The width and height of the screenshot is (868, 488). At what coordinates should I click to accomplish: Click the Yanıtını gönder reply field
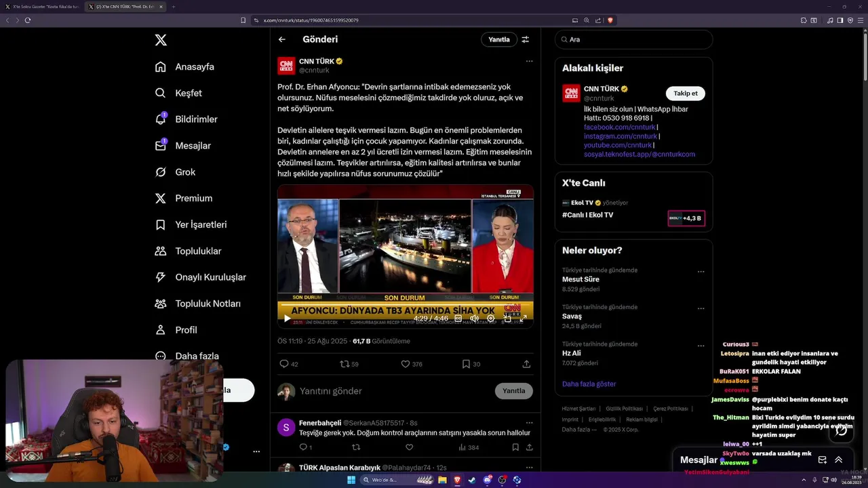tap(393, 391)
